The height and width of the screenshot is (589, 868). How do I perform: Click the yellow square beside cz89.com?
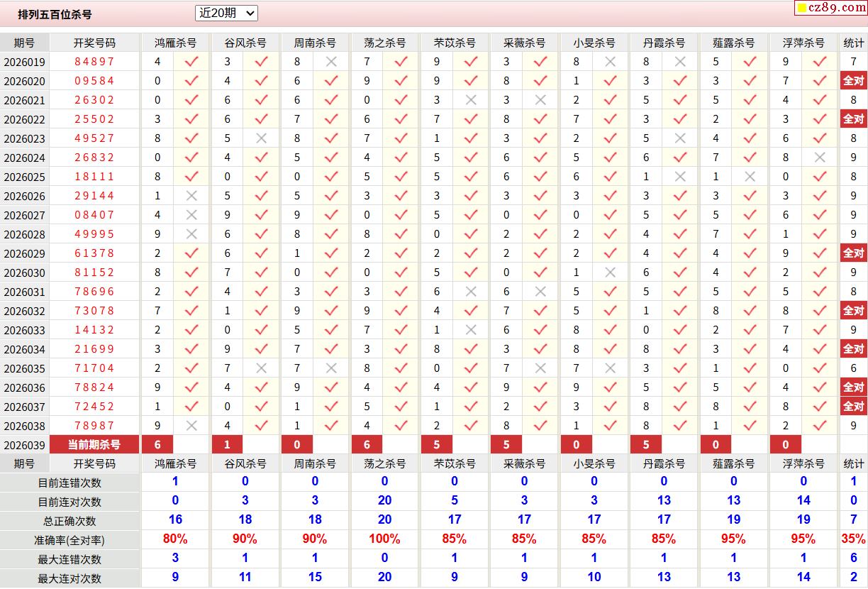(801, 9)
